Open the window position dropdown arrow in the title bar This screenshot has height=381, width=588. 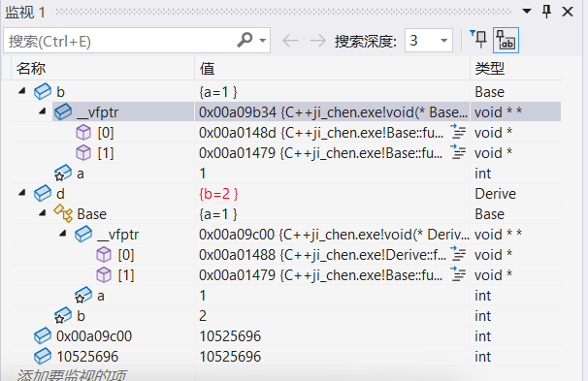click(527, 12)
